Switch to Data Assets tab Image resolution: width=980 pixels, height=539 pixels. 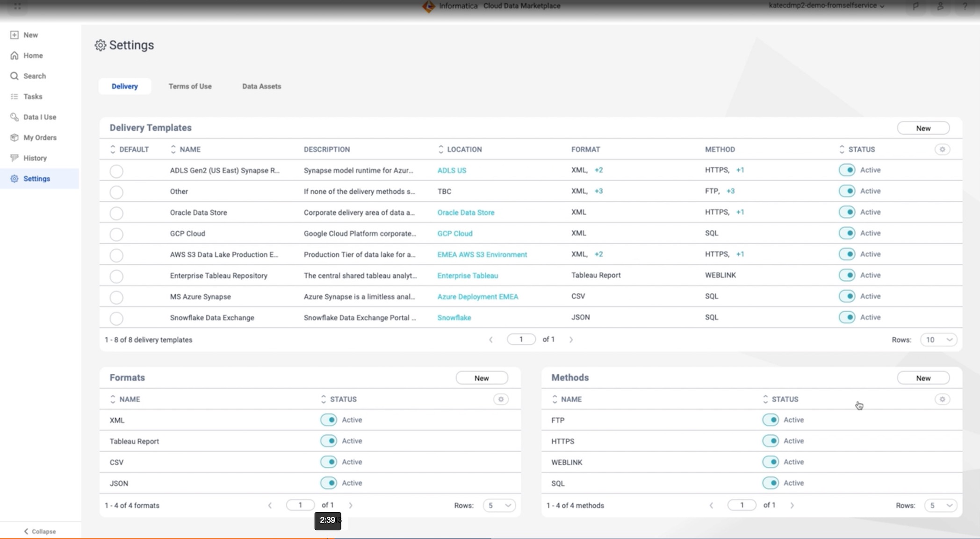tap(261, 87)
